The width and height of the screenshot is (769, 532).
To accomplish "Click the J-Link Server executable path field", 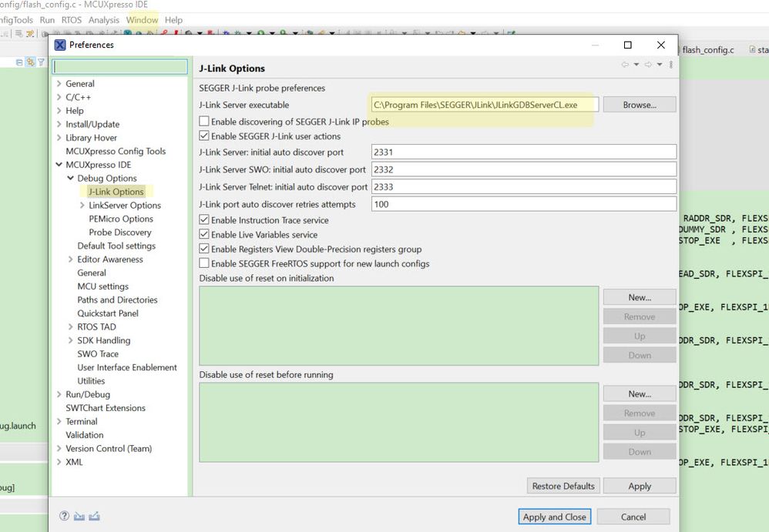I will 485,105.
